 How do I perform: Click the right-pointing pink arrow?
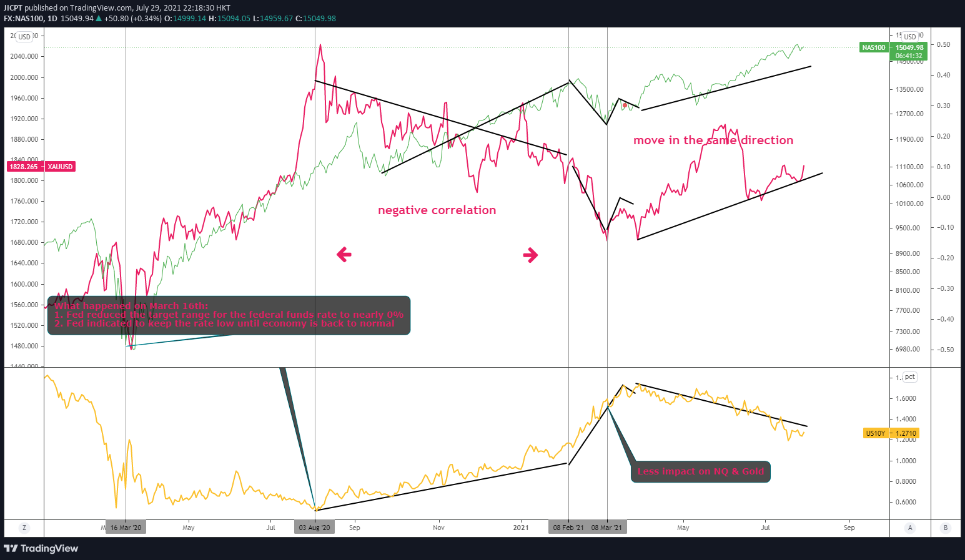pos(530,254)
